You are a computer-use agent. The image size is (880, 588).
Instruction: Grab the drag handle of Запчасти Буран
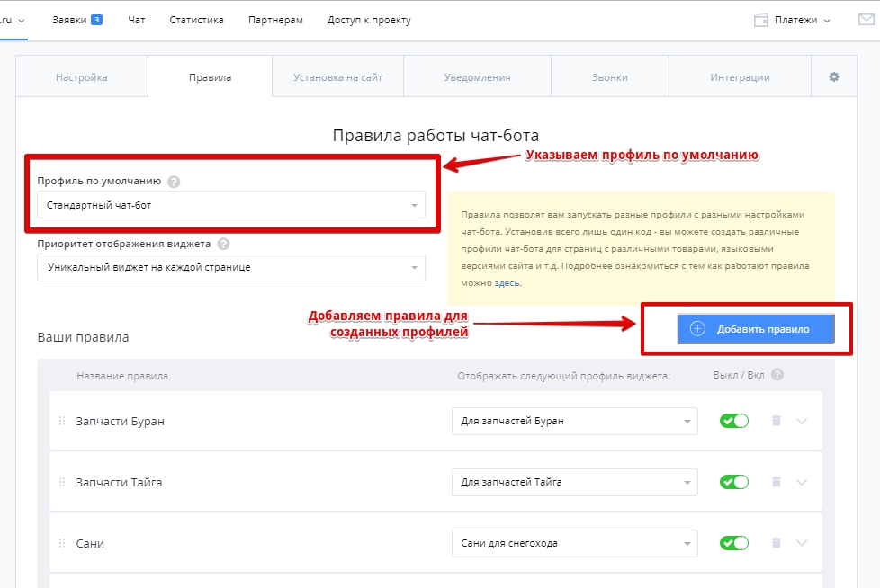click(62, 421)
